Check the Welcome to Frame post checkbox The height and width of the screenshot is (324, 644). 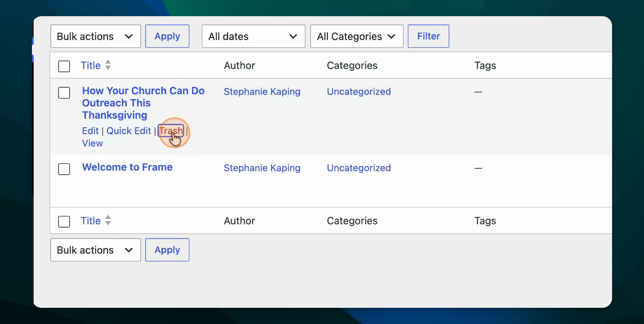click(64, 169)
